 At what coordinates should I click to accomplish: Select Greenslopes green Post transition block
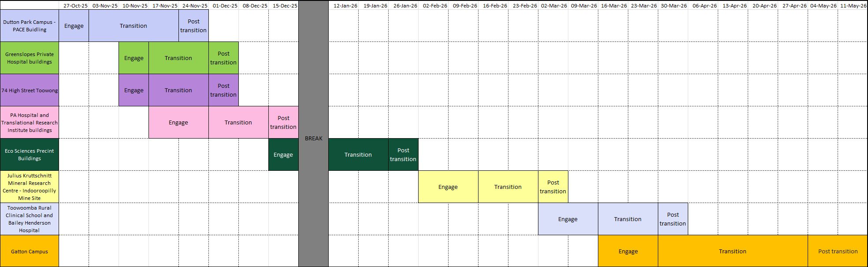click(223, 58)
